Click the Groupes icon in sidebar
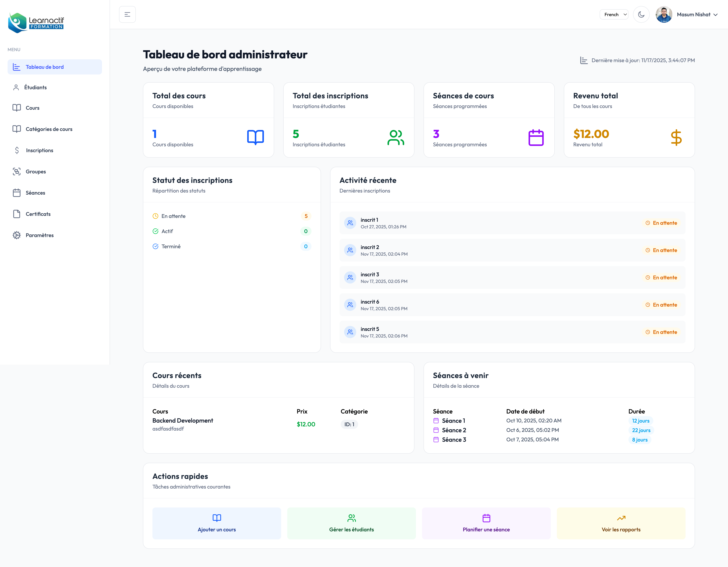Viewport: 728px width, 567px height. point(17,172)
